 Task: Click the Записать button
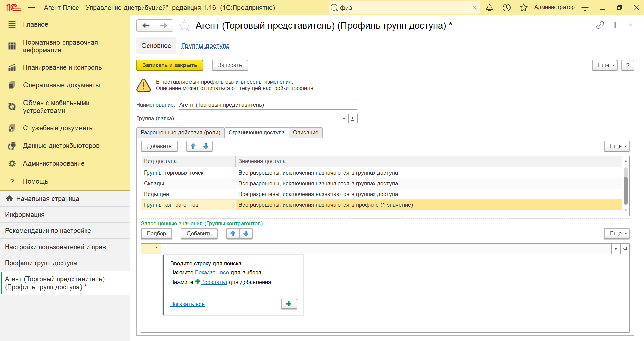coord(230,65)
